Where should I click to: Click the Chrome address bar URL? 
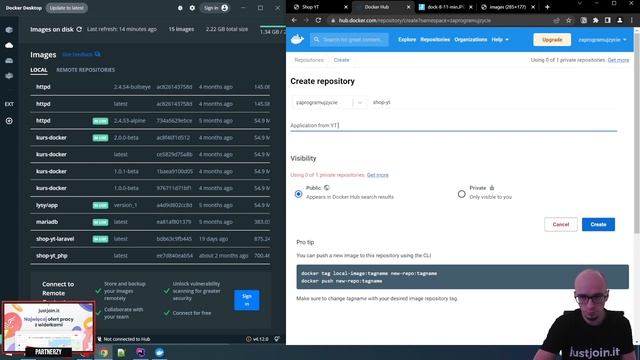click(x=415, y=20)
